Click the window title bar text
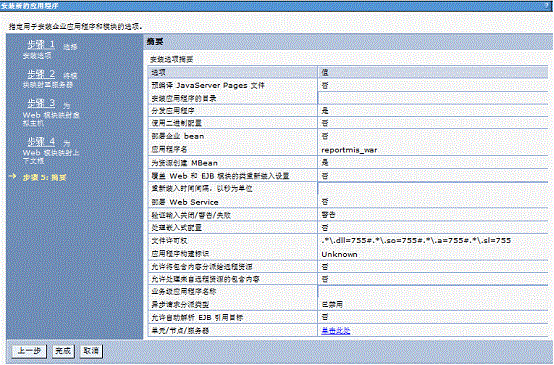The height and width of the screenshot is (365, 554). point(30,6)
